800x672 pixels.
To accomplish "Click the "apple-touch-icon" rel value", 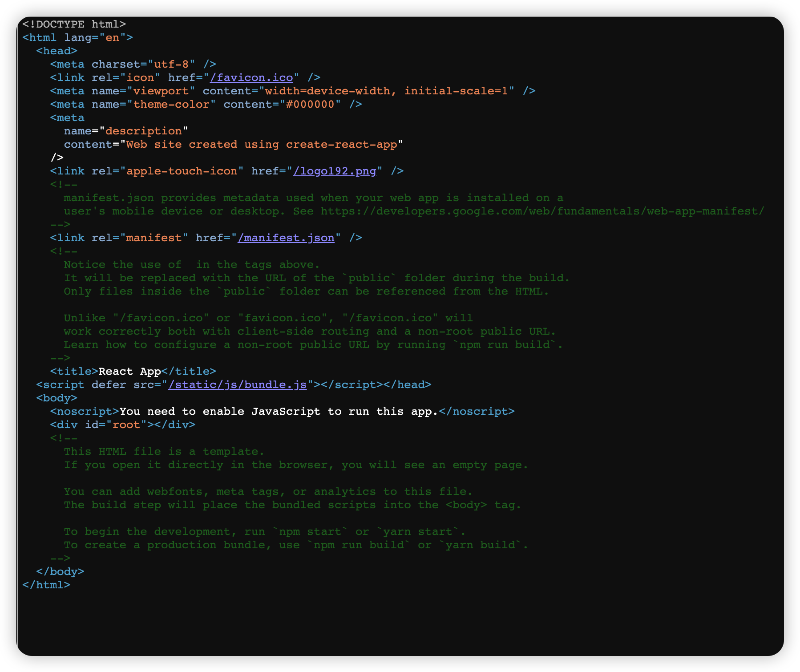I will (182, 171).
